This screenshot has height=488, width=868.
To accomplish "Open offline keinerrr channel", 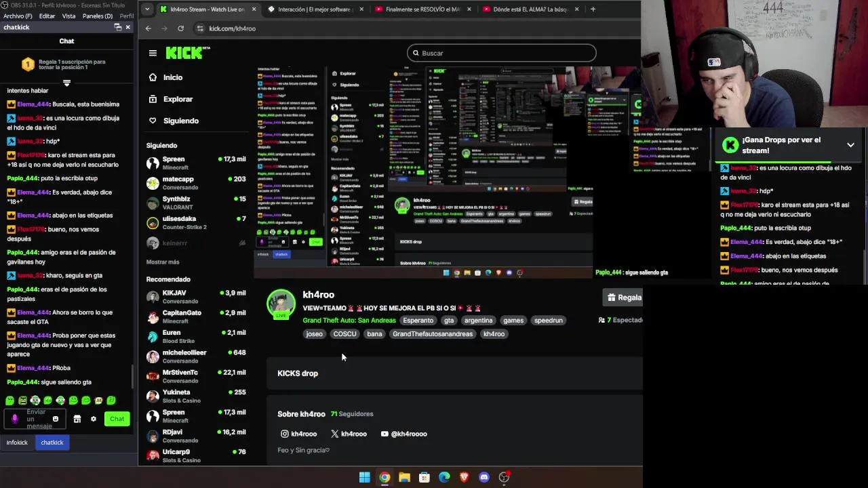I will [197, 243].
